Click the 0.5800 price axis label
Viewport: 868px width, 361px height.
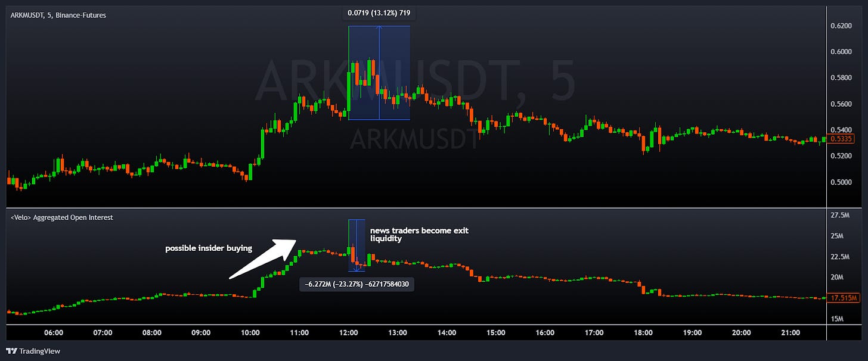[842, 78]
